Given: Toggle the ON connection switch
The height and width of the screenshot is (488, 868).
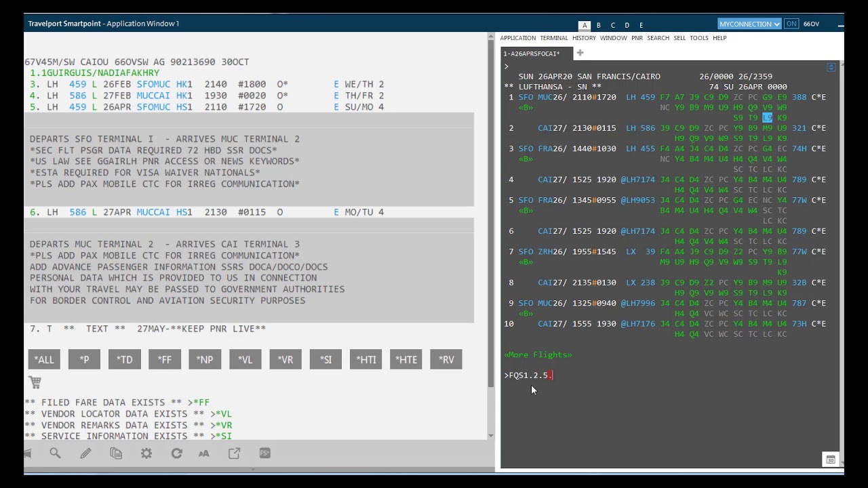Looking at the screenshot, I should [x=791, y=24].
